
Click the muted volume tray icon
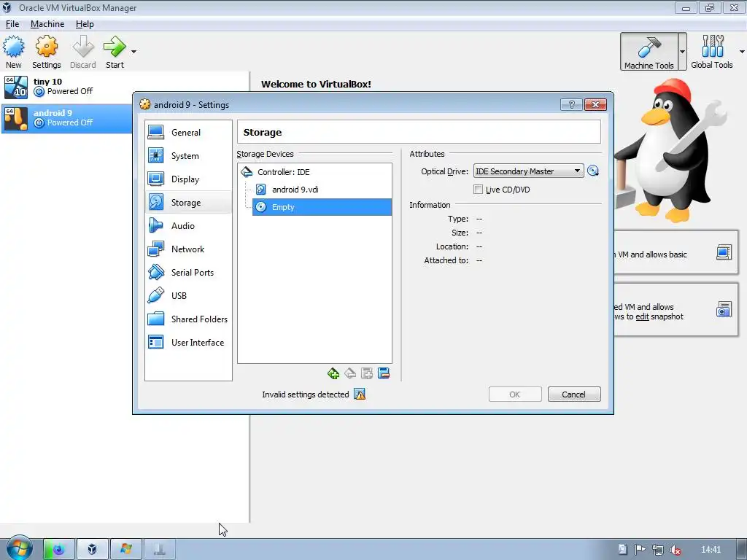pos(675,550)
